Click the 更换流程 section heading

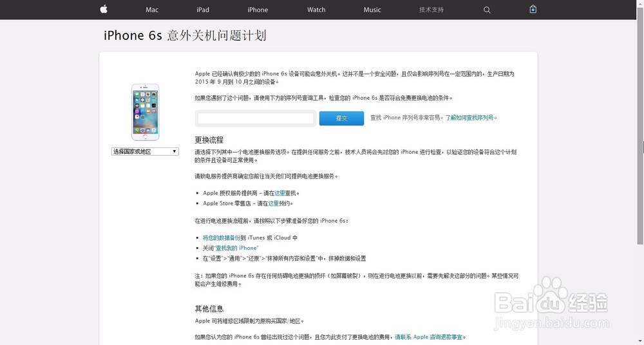tap(209, 140)
